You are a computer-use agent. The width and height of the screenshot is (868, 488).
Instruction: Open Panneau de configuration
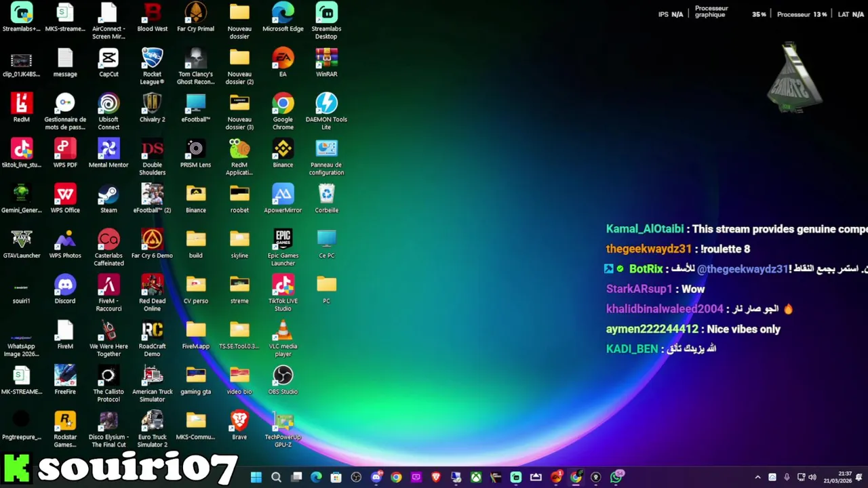pos(326,157)
